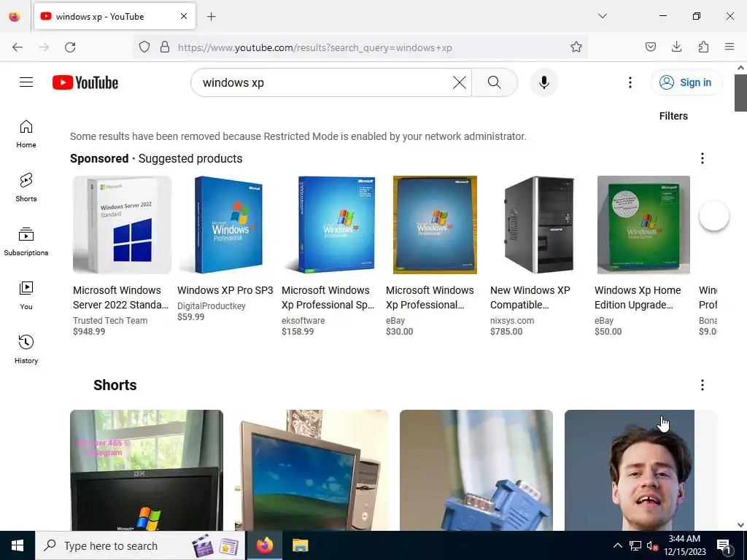The height and width of the screenshot is (560, 747).
Task: Open tracking protection shield icon
Action: click(144, 47)
